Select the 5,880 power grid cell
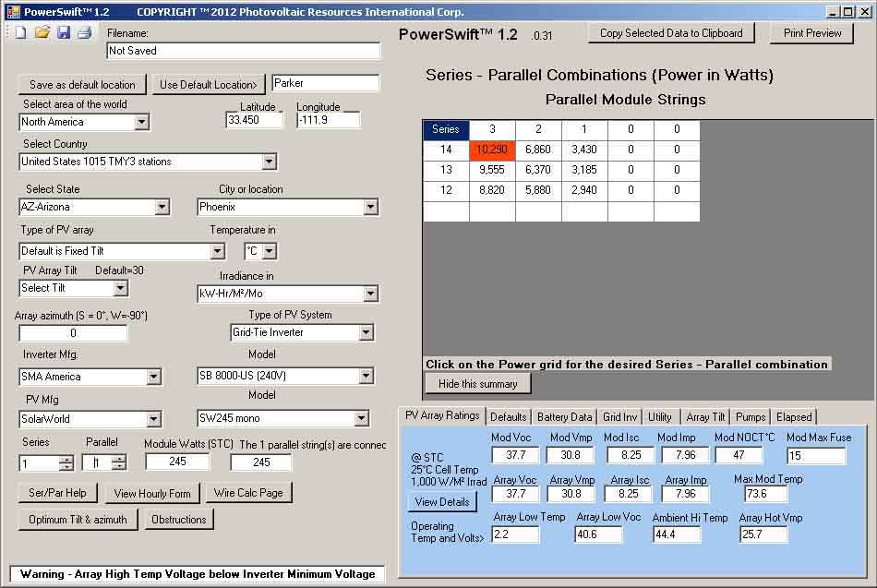This screenshot has width=877, height=588. (538, 190)
